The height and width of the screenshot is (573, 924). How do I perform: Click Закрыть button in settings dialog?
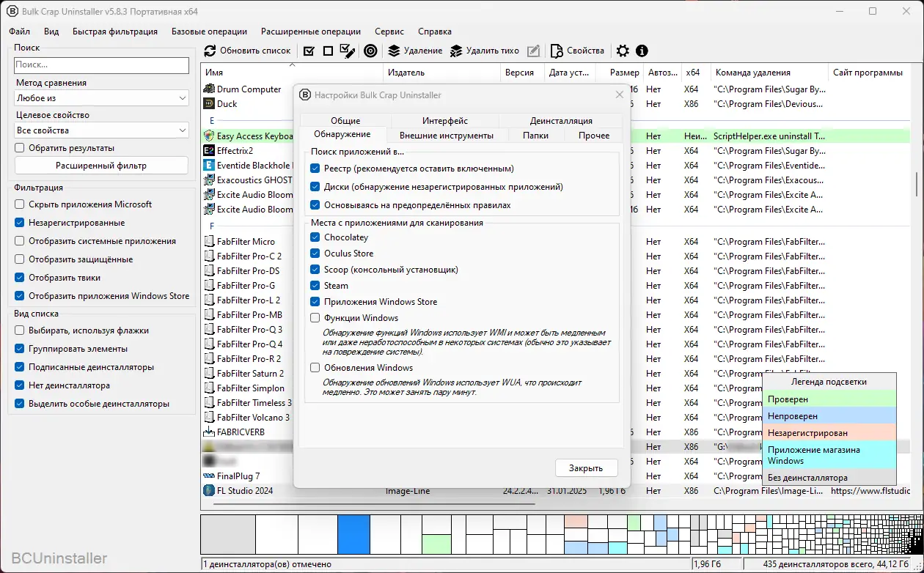point(586,468)
